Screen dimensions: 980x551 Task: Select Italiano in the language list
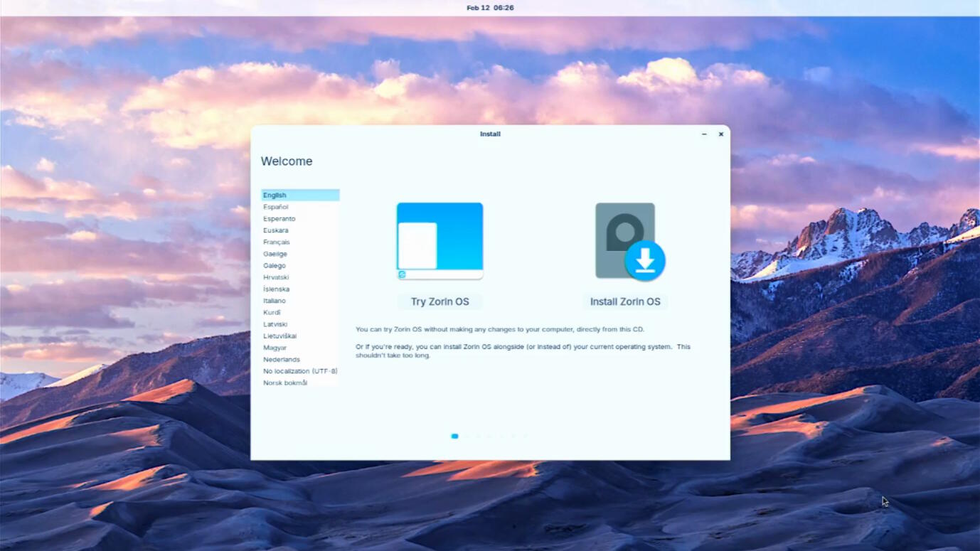pyautogui.click(x=300, y=301)
